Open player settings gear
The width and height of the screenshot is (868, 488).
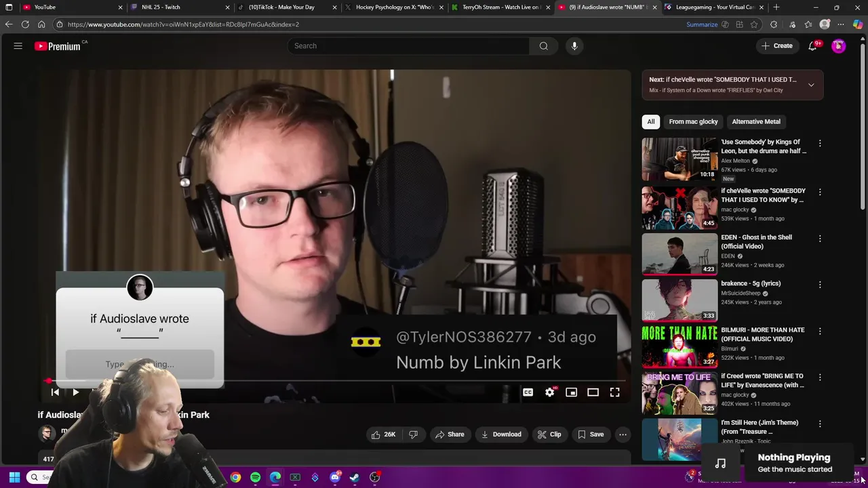(x=549, y=392)
